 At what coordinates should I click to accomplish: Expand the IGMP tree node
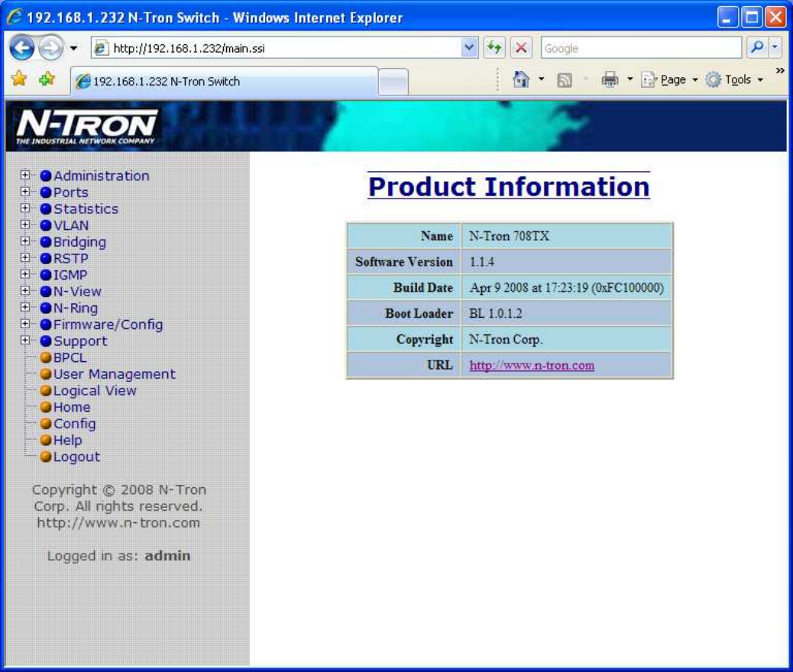coord(24,274)
